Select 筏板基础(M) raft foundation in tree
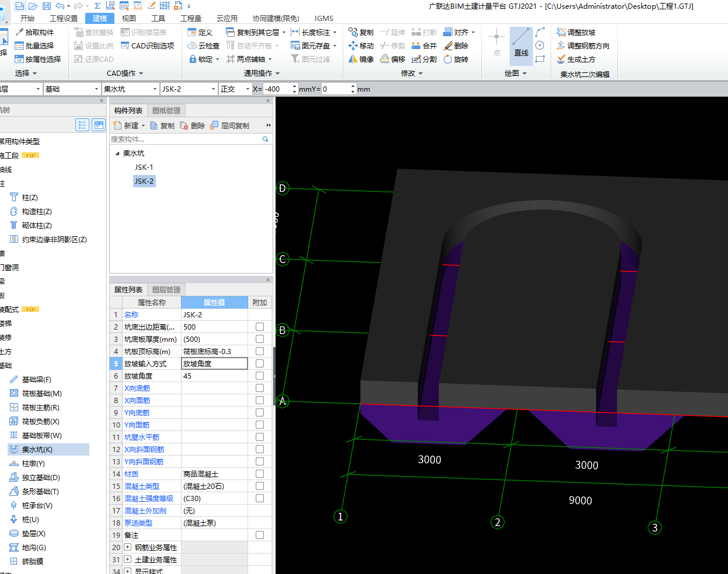The height and width of the screenshot is (574, 728). click(36, 393)
